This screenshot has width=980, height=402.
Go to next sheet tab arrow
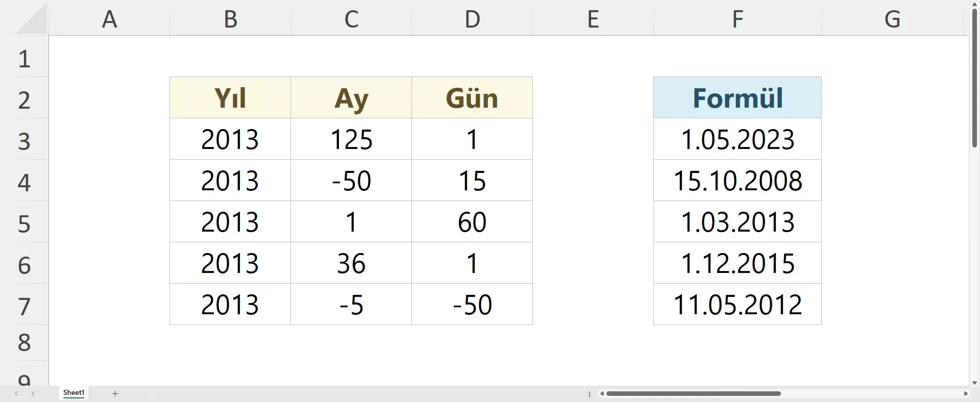click(x=33, y=393)
